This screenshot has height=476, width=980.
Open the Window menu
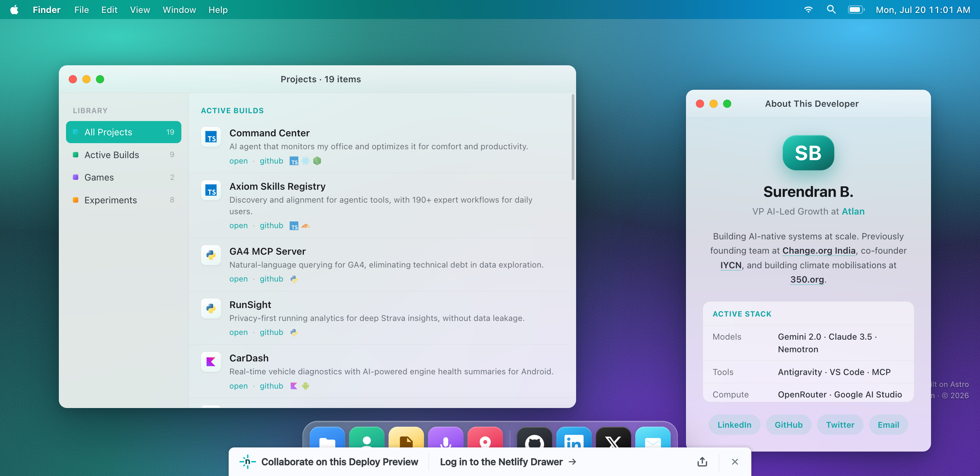(179, 10)
